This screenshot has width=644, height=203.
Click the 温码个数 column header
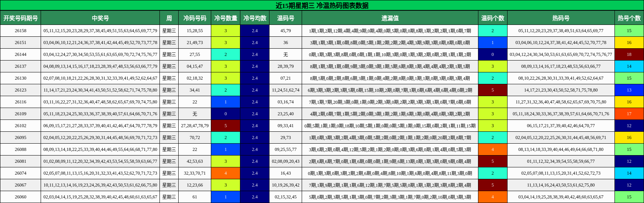(x=493, y=18)
